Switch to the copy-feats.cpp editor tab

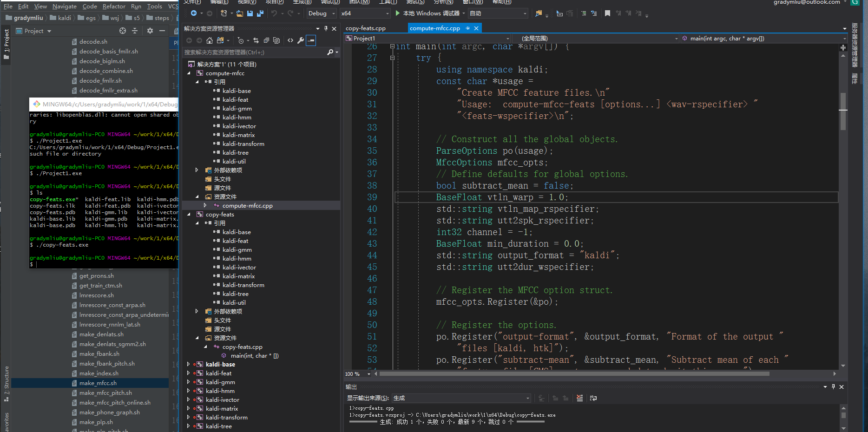tap(366, 28)
